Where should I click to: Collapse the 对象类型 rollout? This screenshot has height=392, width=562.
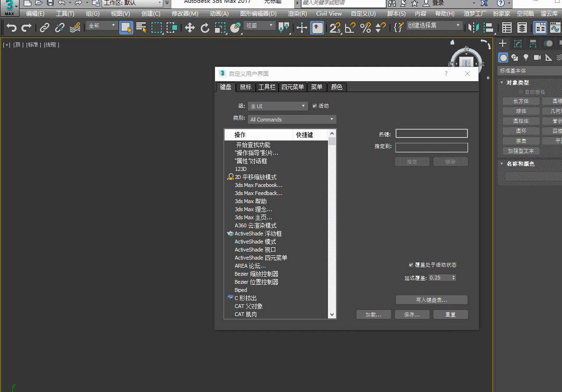[x=517, y=83]
